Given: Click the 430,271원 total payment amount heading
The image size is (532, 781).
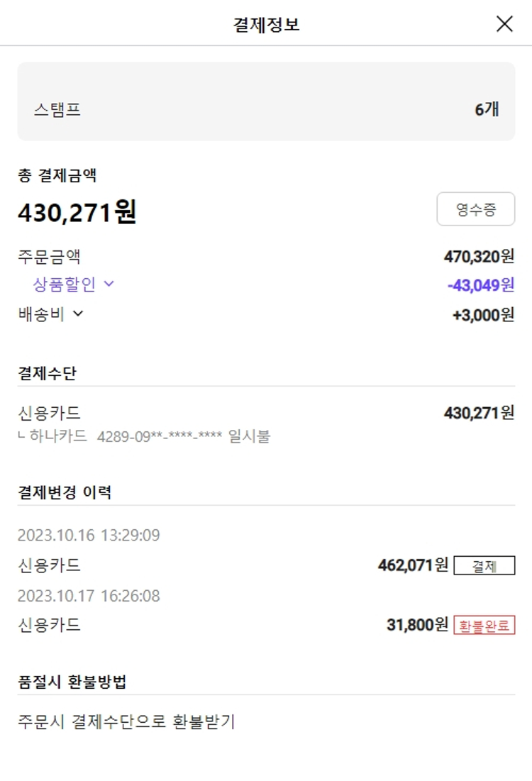Looking at the screenshot, I should [x=77, y=212].
